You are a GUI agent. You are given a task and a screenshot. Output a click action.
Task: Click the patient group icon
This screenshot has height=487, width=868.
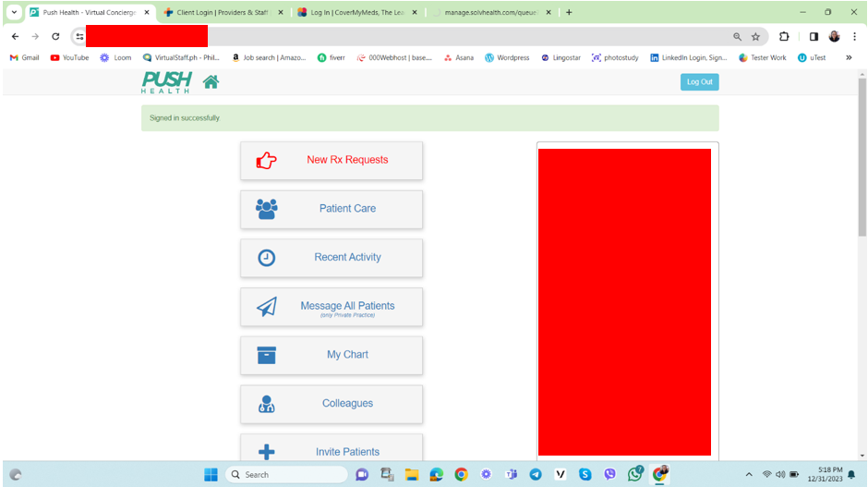point(266,209)
